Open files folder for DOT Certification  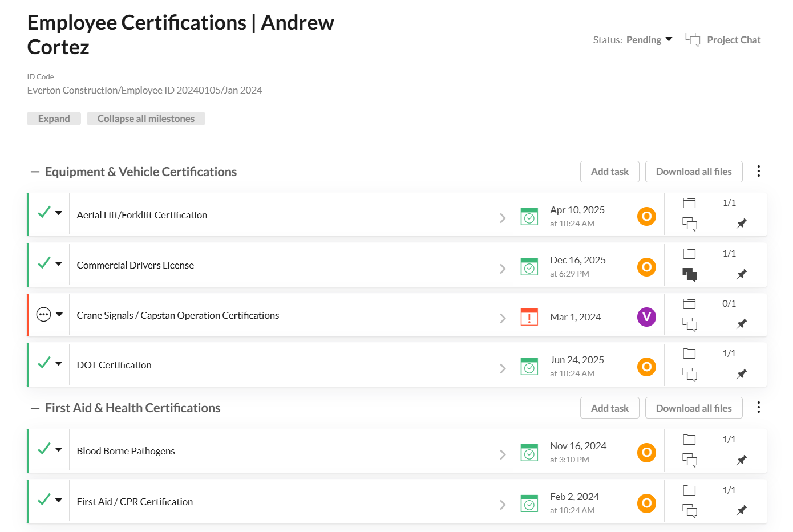(689, 354)
